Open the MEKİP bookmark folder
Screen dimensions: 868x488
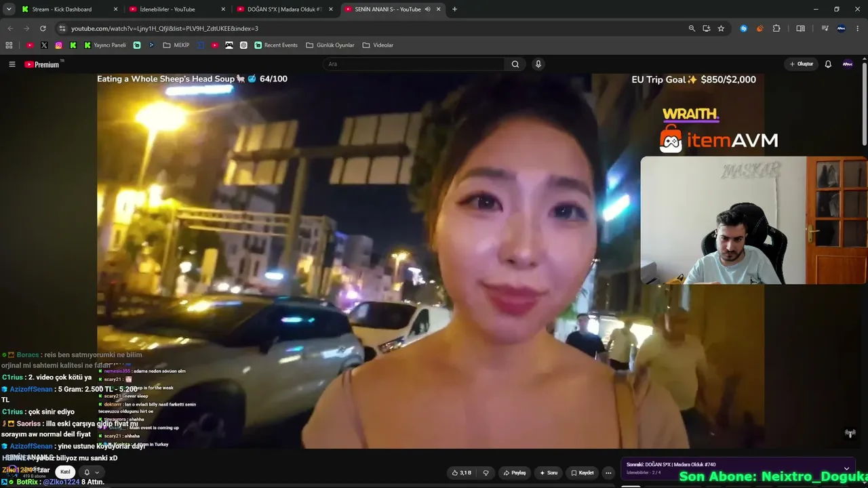pos(177,45)
